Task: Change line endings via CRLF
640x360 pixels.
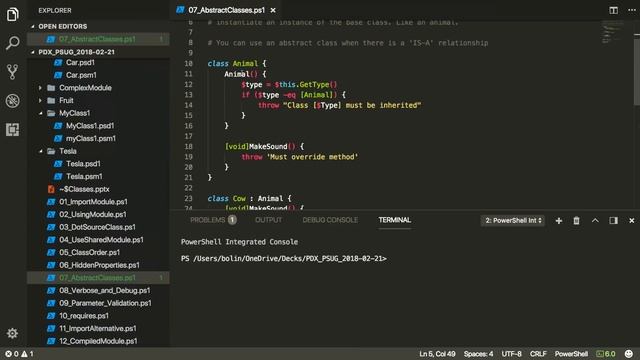Action: point(538,354)
